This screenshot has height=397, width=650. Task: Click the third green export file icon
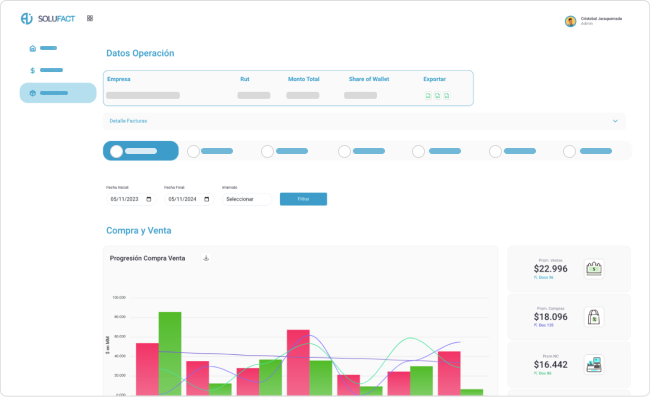pyautogui.click(x=446, y=96)
